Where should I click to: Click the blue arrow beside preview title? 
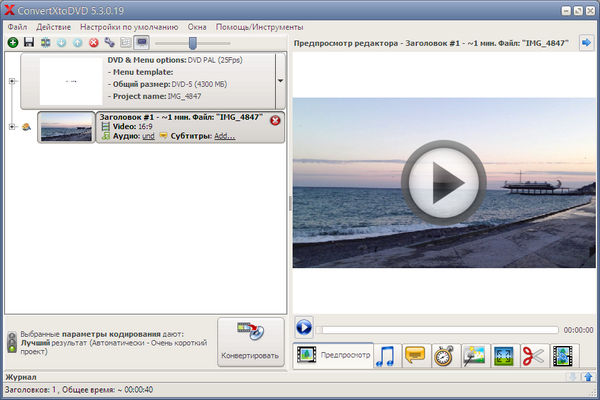[586, 43]
